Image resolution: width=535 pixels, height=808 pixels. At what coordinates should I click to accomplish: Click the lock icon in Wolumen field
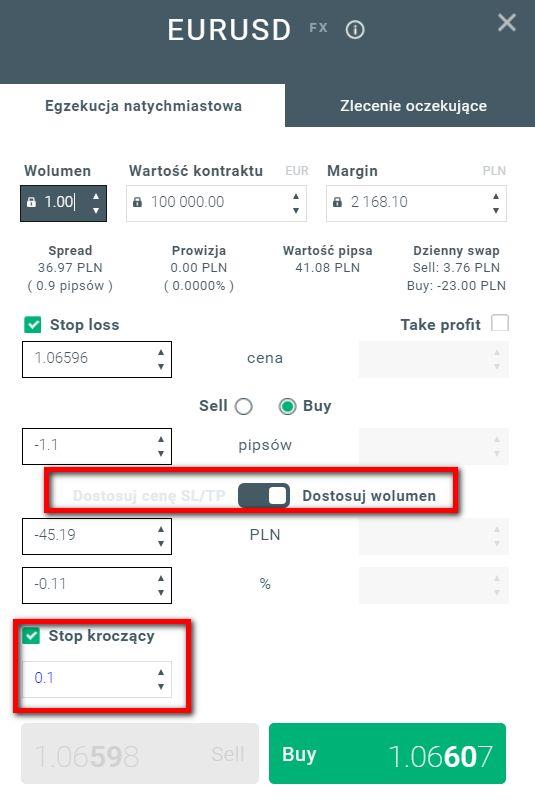(31, 202)
